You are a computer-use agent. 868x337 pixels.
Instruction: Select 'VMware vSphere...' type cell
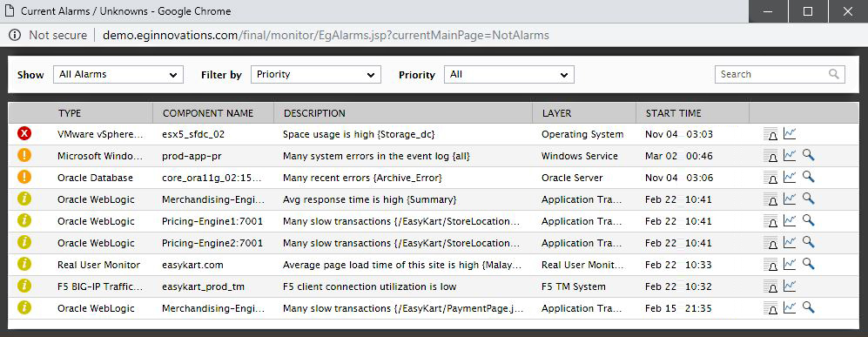coord(100,134)
